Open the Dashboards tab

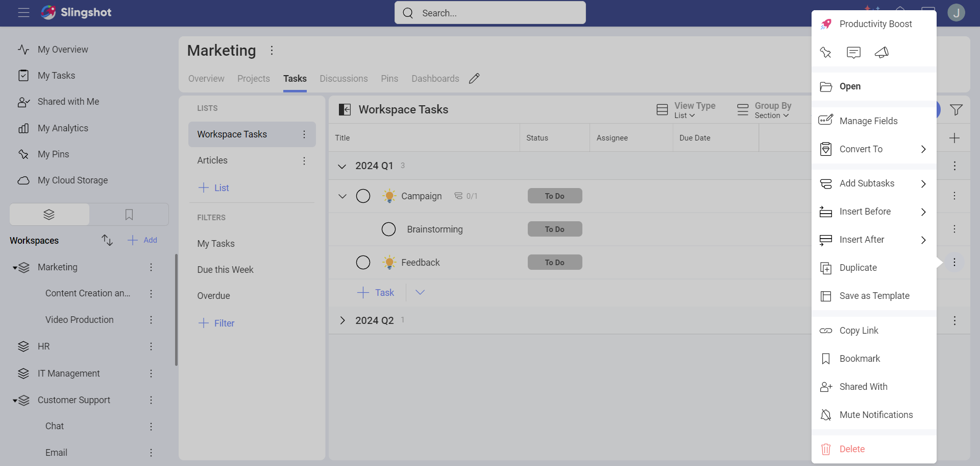point(435,78)
